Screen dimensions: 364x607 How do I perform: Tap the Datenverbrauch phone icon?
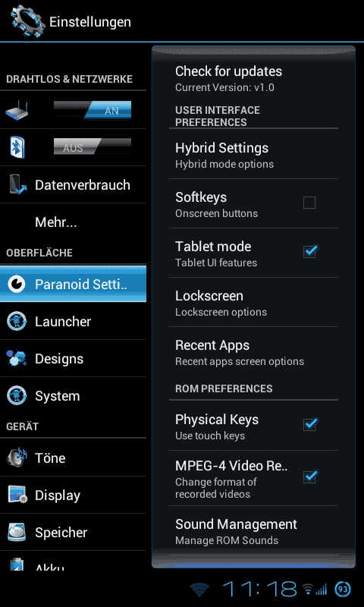coord(17,184)
